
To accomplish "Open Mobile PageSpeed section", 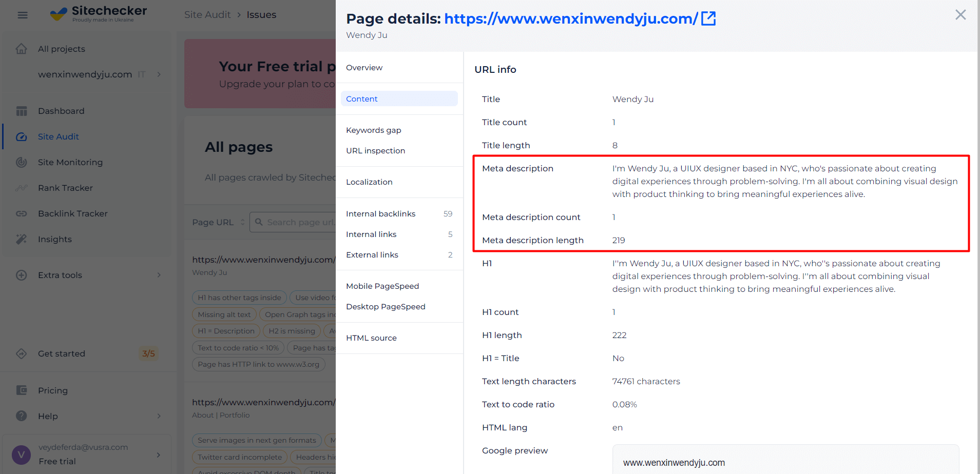I will click(382, 286).
